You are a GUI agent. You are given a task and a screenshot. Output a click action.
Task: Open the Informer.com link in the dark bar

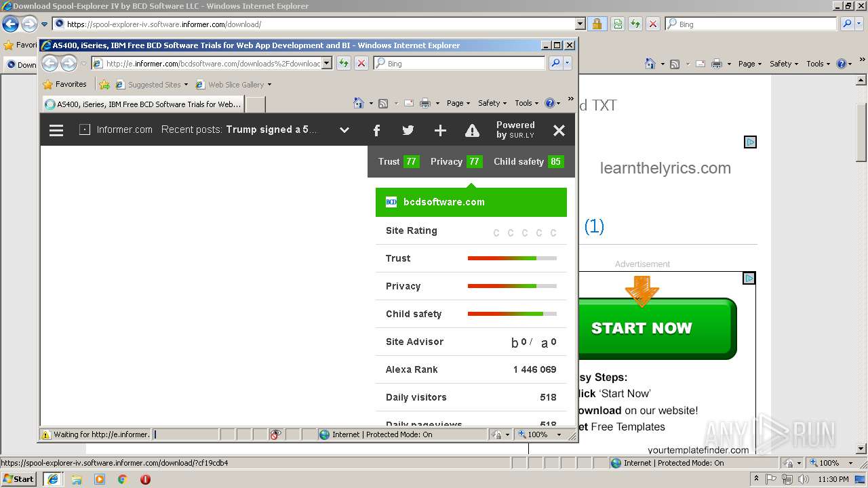tap(116, 129)
